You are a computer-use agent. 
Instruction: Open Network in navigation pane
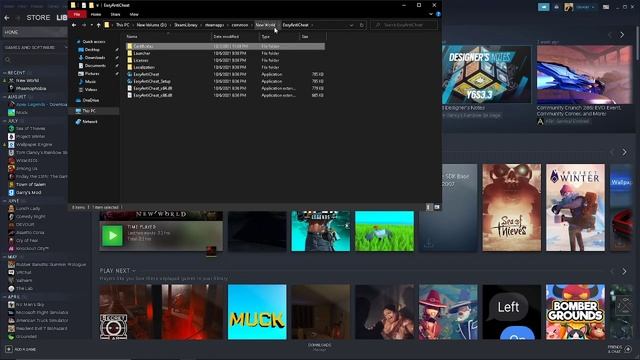pos(89,122)
